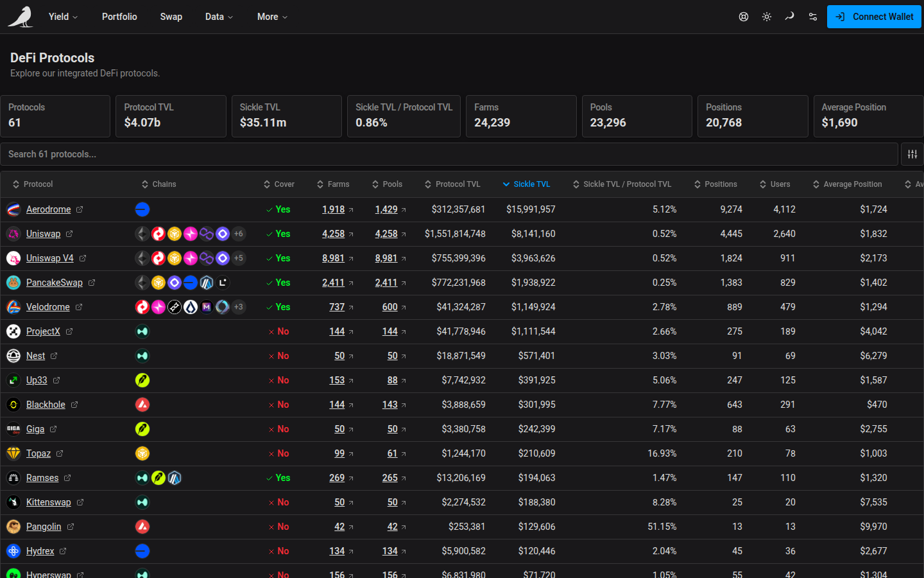Open the sliders settings icon beside Connect Wallet

coord(813,17)
